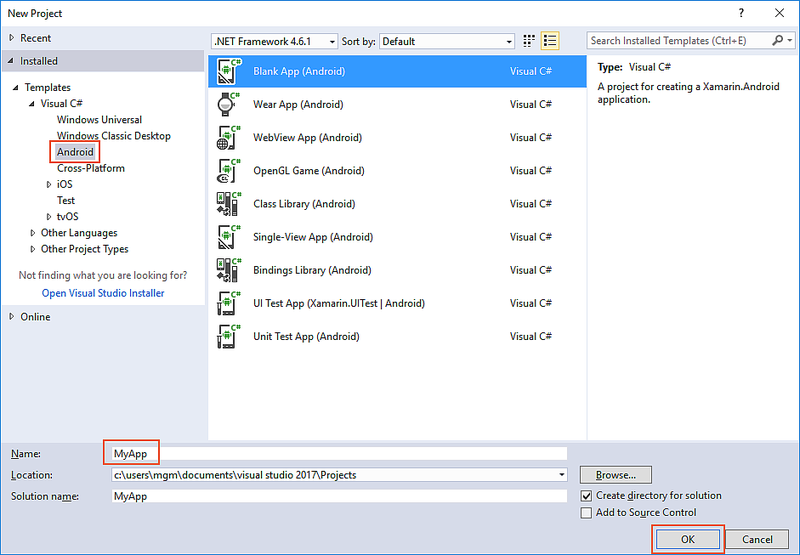The image size is (800, 555).
Task: Click the Browse... button
Action: pos(616,475)
